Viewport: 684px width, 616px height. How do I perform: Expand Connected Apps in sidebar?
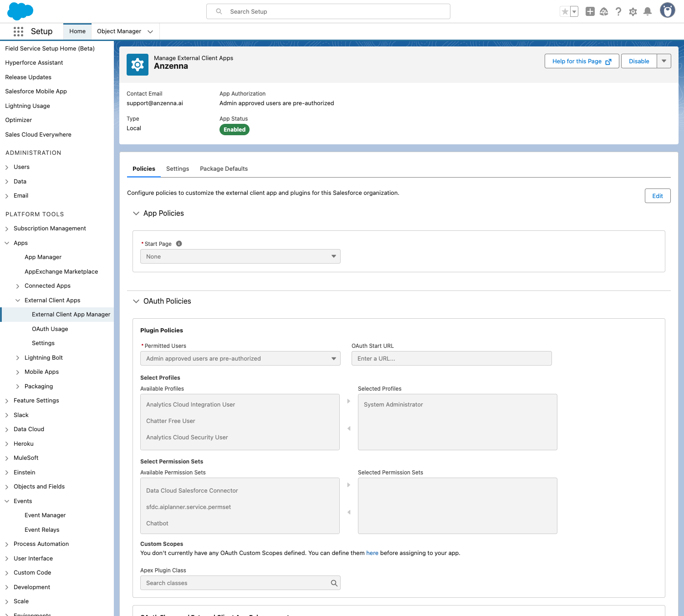(x=18, y=286)
